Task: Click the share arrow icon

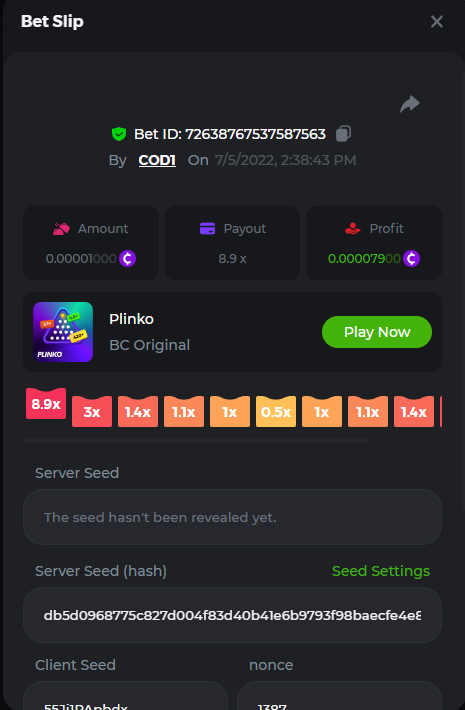Action: (410, 104)
